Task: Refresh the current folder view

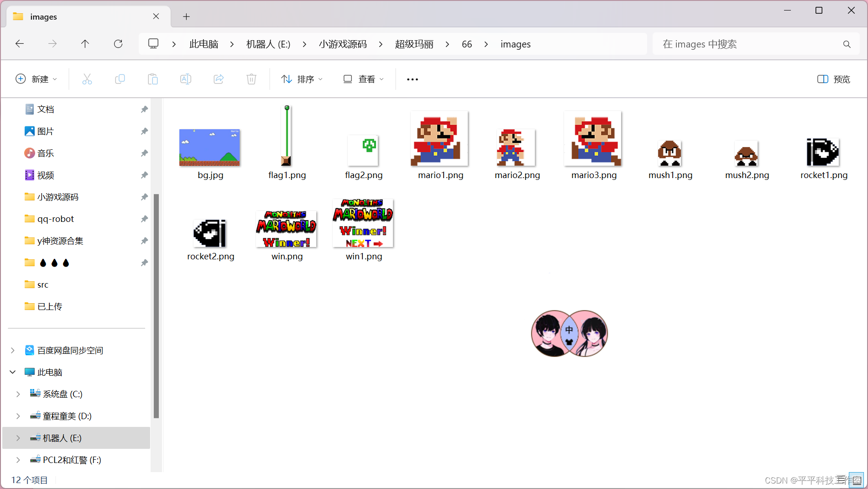Action: click(x=118, y=44)
